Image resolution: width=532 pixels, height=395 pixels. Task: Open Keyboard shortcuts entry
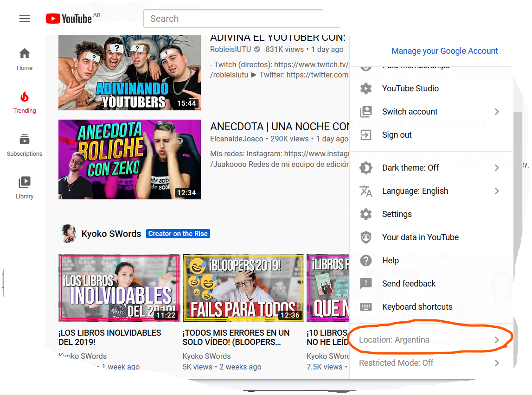(x=431, y=307)
